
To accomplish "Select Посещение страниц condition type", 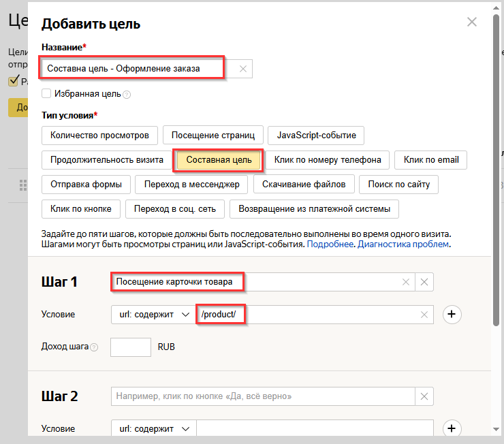I will pyautogui.click(x=213, y=135).
